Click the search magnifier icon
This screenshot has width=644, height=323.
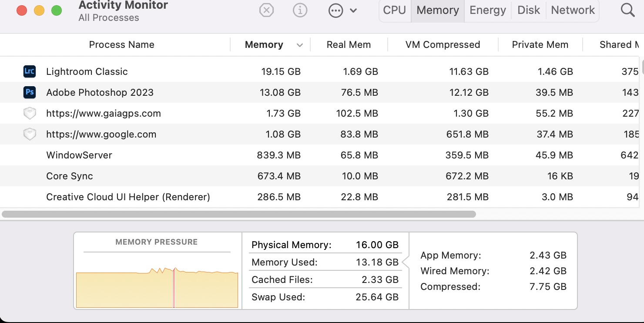627,10
